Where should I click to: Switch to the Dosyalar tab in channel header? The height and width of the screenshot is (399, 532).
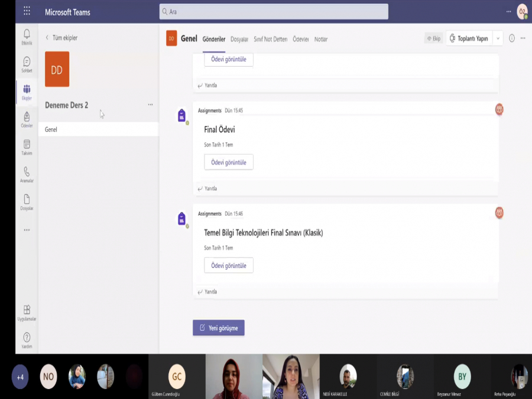point(239,40)
